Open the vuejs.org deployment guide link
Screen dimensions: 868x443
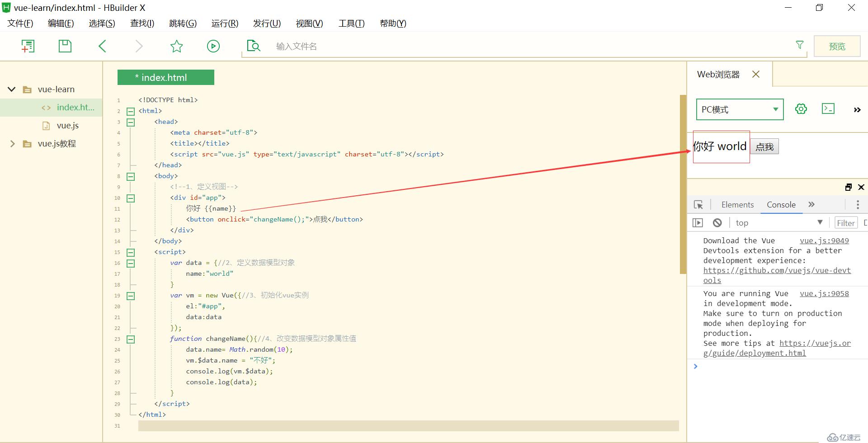pos(777,348)
